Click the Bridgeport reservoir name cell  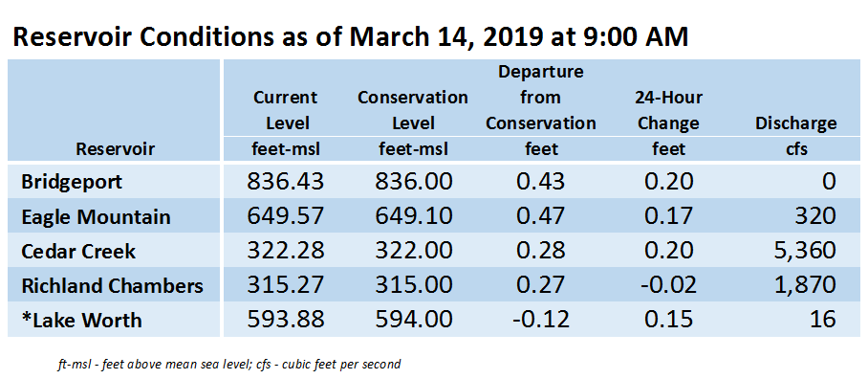[x=72, y=182]
